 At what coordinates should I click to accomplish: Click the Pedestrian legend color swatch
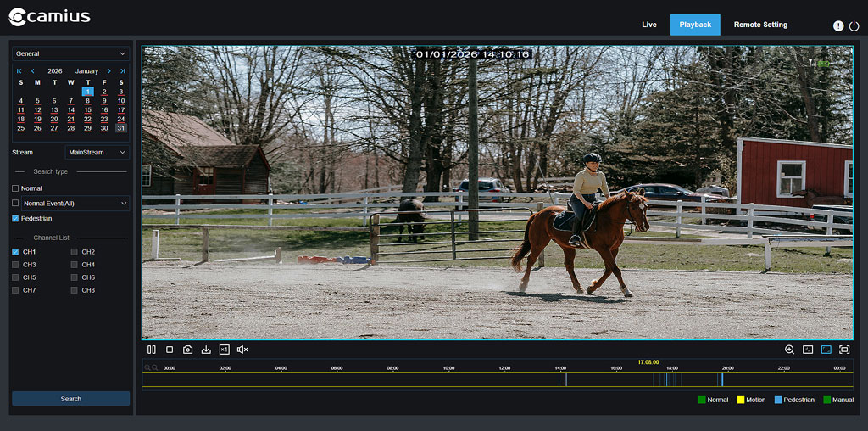(x=778, y=400)
